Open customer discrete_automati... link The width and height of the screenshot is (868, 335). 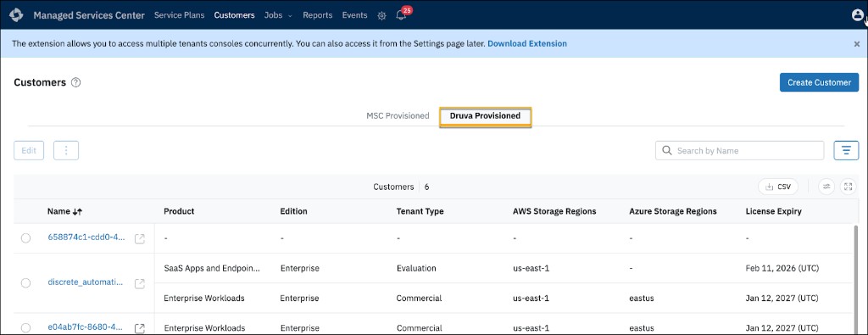pos(86,282)
